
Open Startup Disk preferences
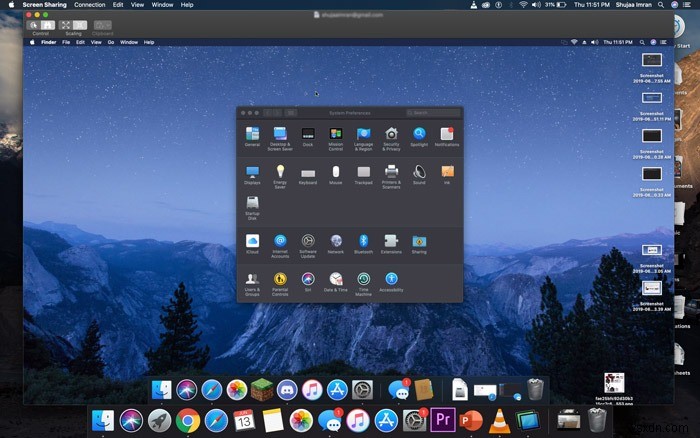pos(252,208)
